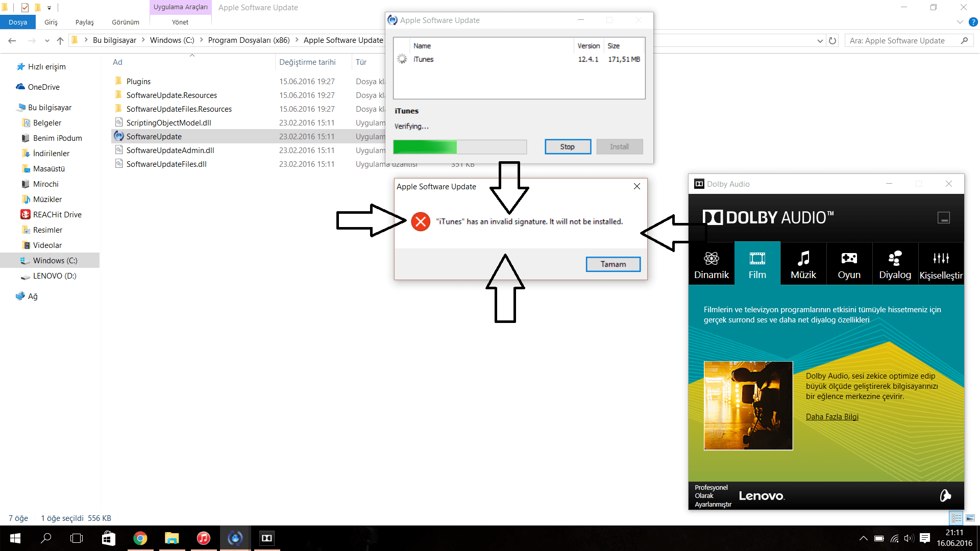This screenshot has height=551, width=980.
Task: Select the Oyun gamepad profile
Action: coord(849,259)
